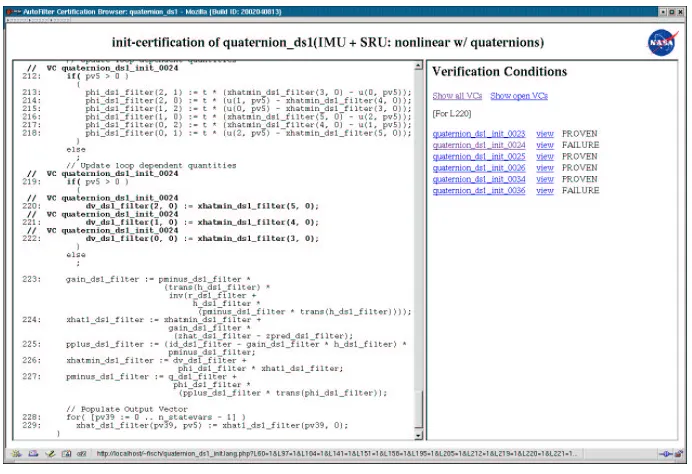View details of init_0023 condition
692x474 pixels.
click(545, 134)
